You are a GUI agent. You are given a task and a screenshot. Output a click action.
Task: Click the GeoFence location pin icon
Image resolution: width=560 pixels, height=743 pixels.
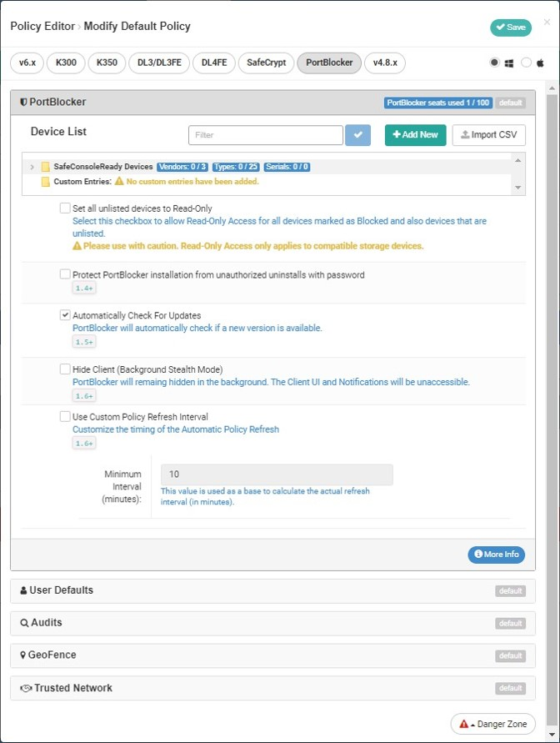point(22,655)
